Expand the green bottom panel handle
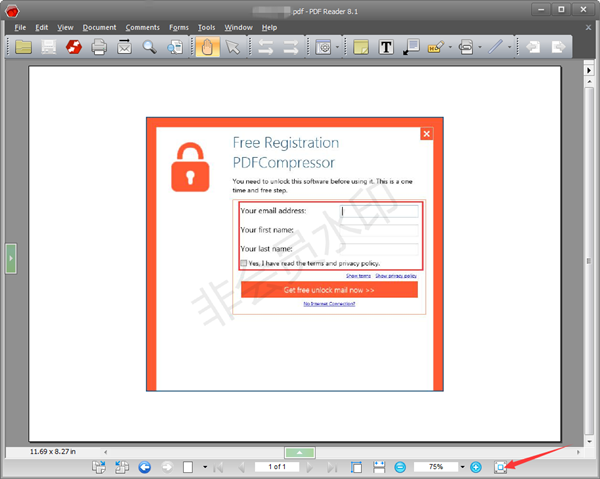Viewport: 600px width, 479px height. (x=300, y=453)
